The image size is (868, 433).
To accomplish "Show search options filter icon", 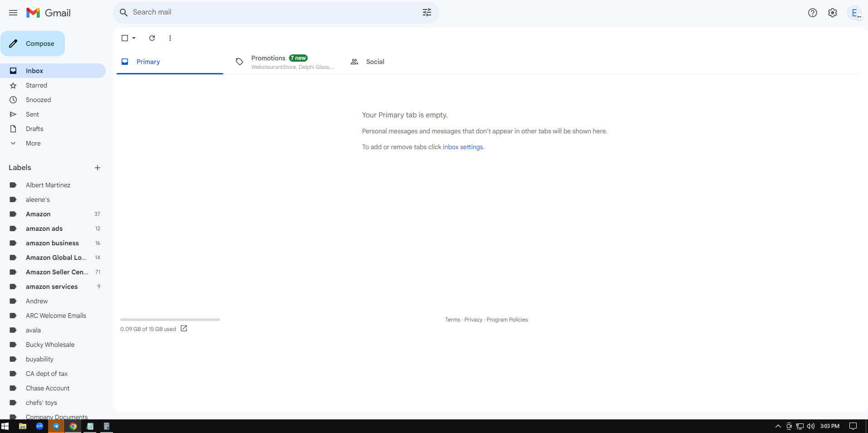I will 427,12.
